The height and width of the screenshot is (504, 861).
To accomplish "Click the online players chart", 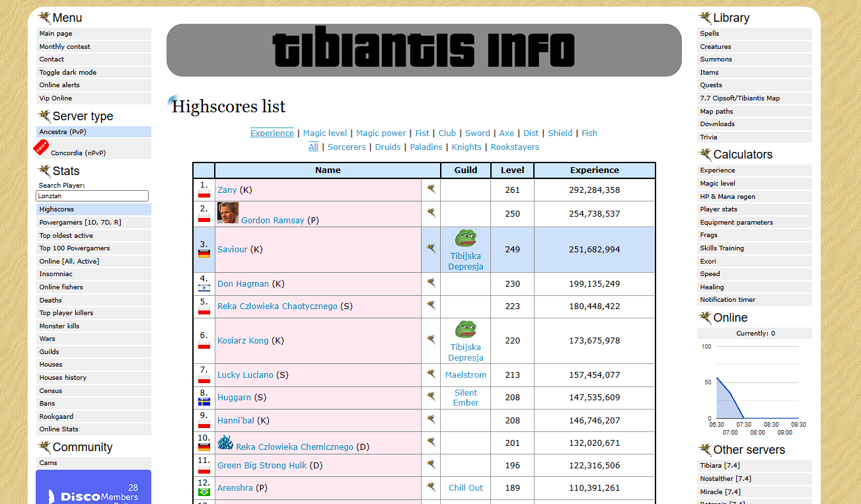I will [x=754, y=388].
